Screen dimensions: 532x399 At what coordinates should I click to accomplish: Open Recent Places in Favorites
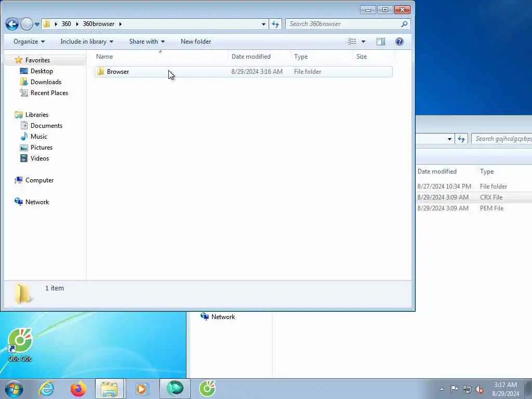click(49, 92)
